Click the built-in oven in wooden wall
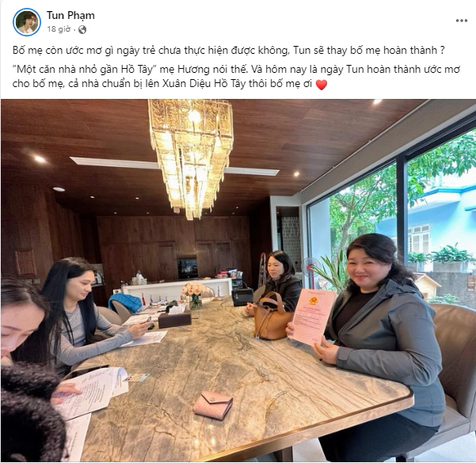 click(188, 268)
